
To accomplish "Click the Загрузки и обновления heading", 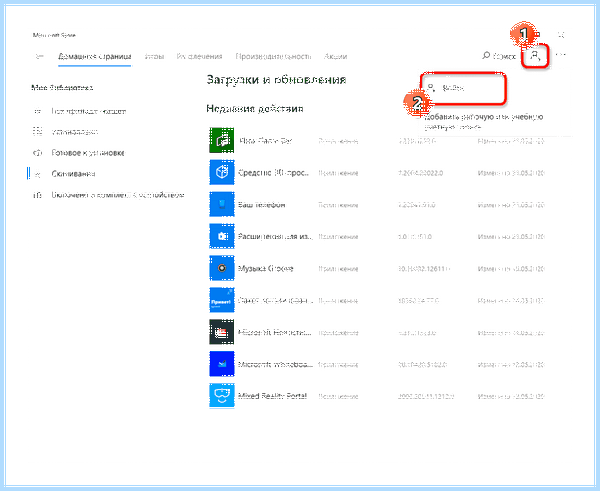I will pos(276,80).
